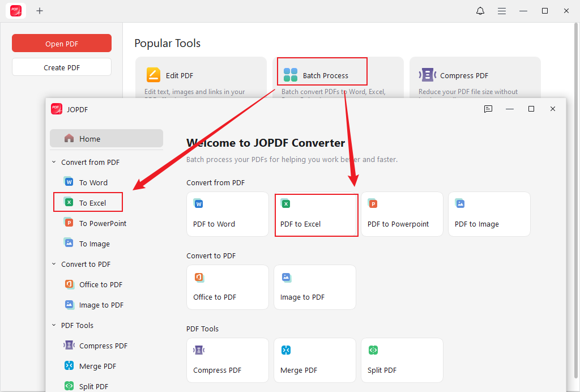
Task: Click the Create PDF button
Action: pos(61,66)
